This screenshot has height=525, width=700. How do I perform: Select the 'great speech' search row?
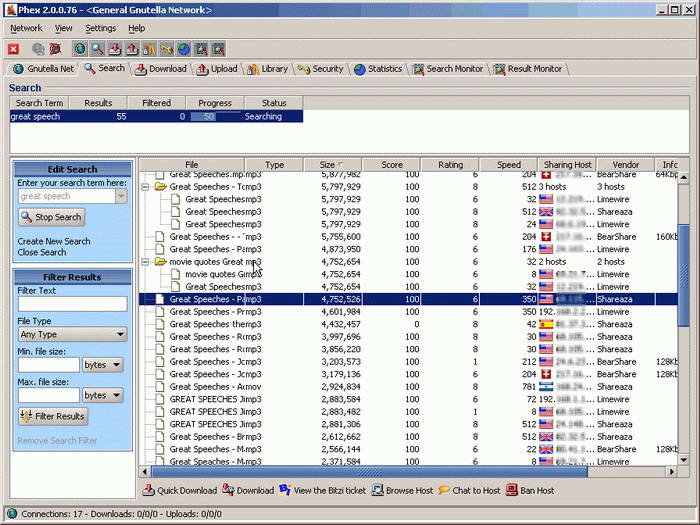point(156,117)
